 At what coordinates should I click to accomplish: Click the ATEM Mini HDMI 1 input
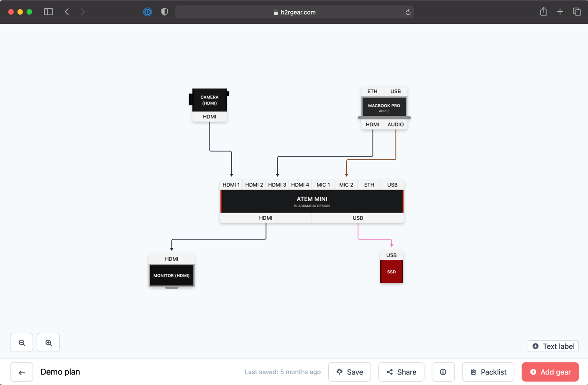point(231,185)
